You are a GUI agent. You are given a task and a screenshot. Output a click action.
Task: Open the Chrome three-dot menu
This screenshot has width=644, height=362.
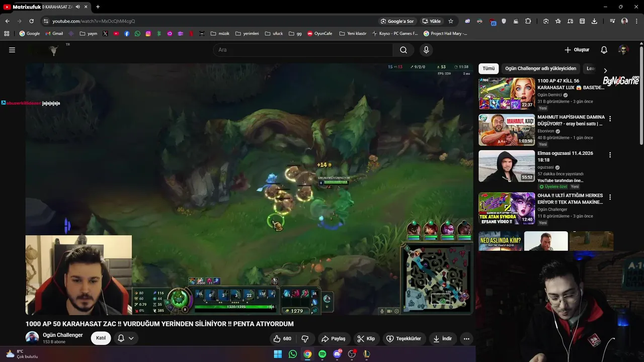pyautogui.click(x=636, y=21)
